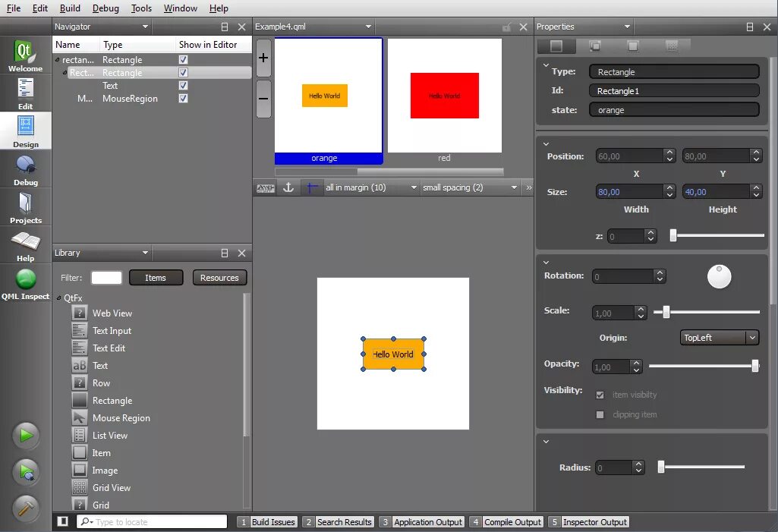Split the Library panel
778x532 pixels.
(224, 253)
